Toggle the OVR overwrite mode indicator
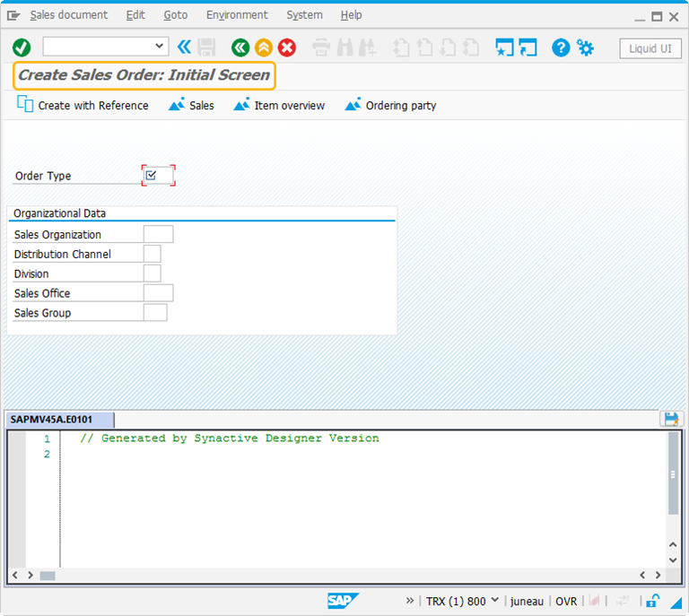This screenshot has width=689, height=616. click(x=566, y=601)
